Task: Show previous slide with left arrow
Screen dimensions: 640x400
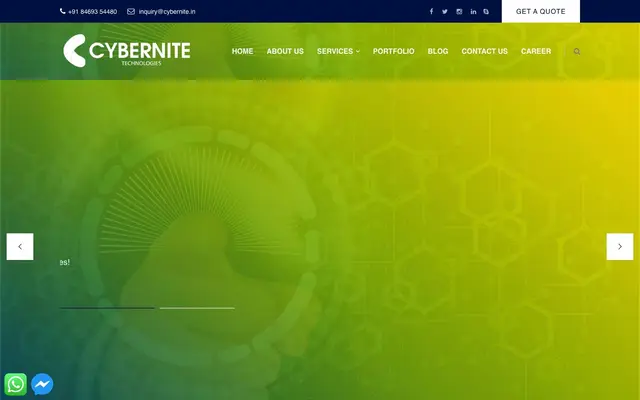Action: coord(20,247)
